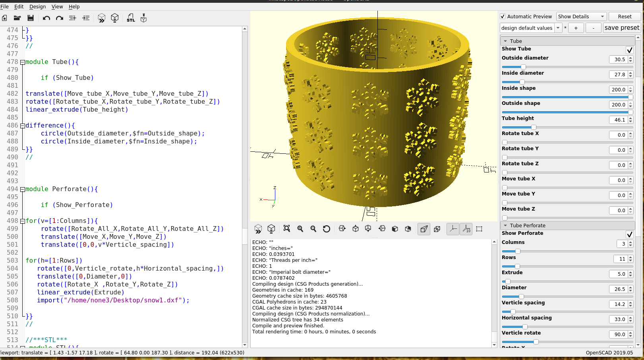Screen dimensions: 644x360
Task: Open the Design menu
Action: pos(37,7)
